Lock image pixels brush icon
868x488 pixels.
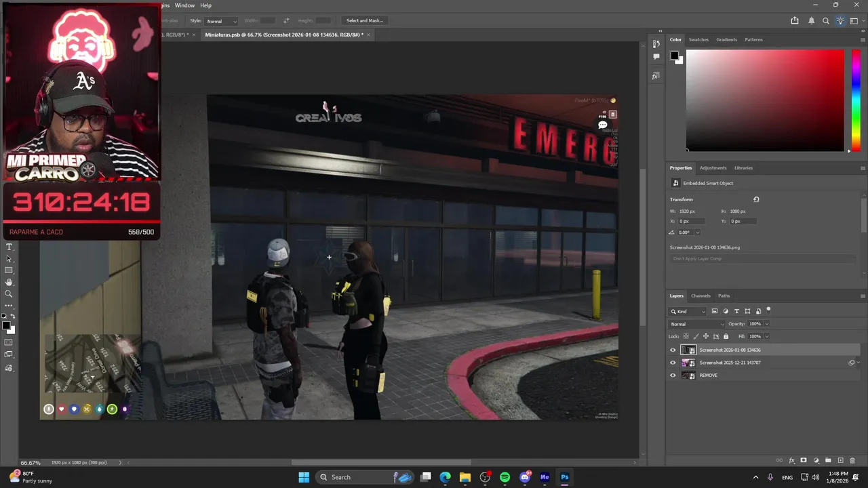pos(696,336)
